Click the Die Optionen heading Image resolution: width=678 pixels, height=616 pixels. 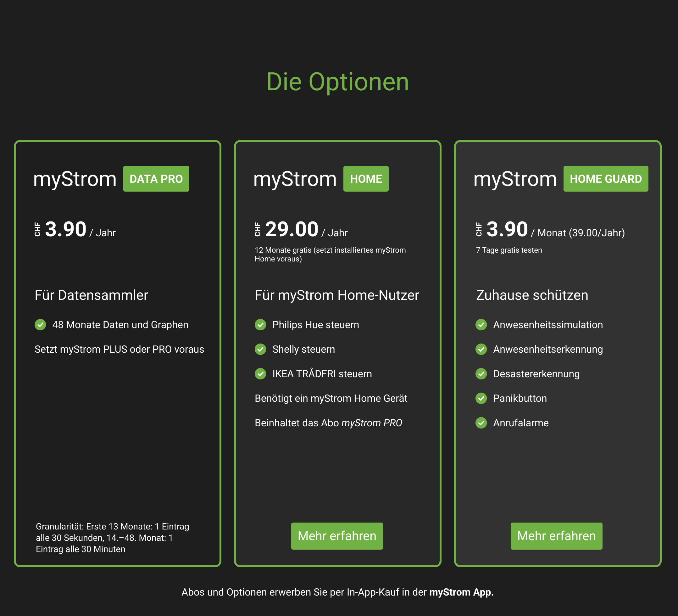338,82
